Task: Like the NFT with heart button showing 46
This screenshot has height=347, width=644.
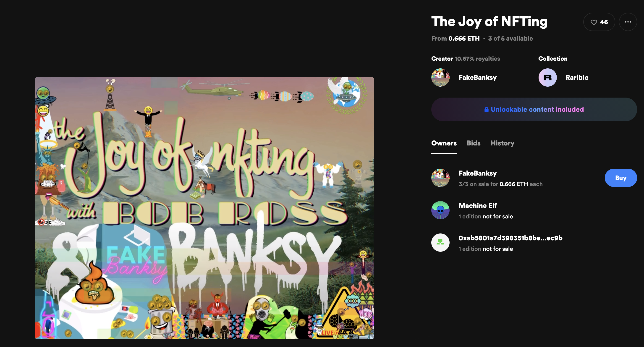Action: click(x=599, y=22)
